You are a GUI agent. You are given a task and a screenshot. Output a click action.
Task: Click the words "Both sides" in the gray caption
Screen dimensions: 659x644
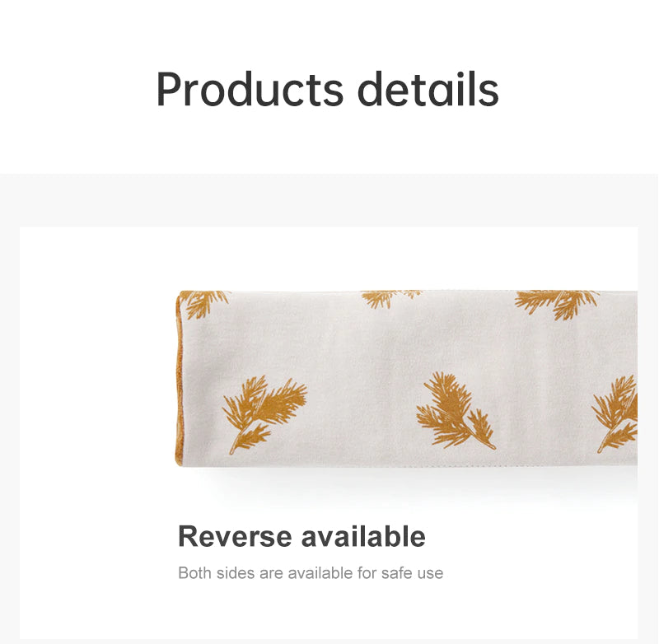click(x=216, y=573)
